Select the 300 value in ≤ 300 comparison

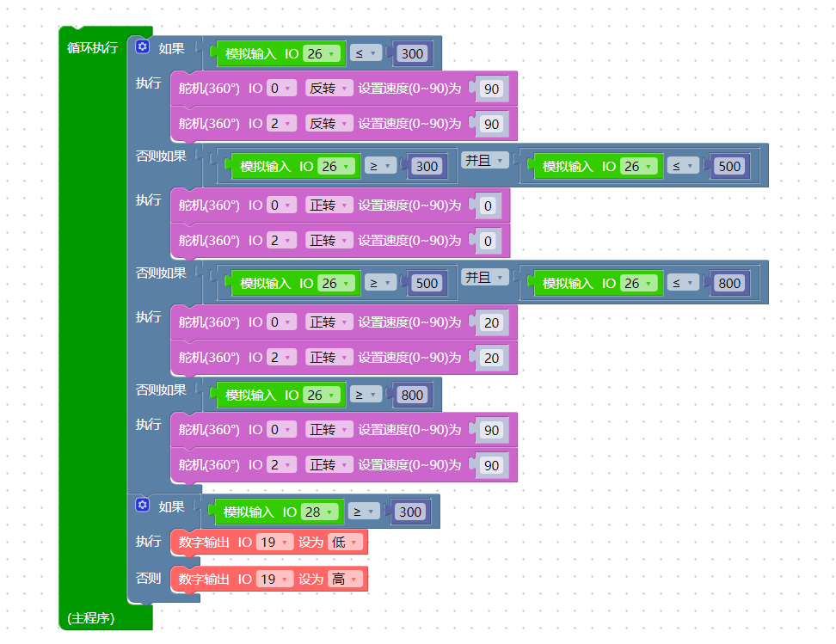[412, 54]
